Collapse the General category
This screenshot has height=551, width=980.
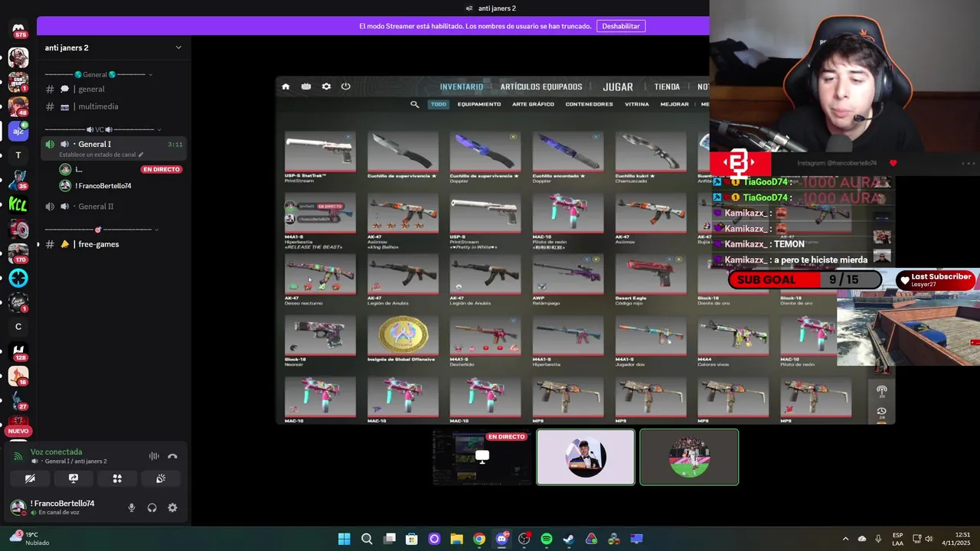(x=98, y=74)
